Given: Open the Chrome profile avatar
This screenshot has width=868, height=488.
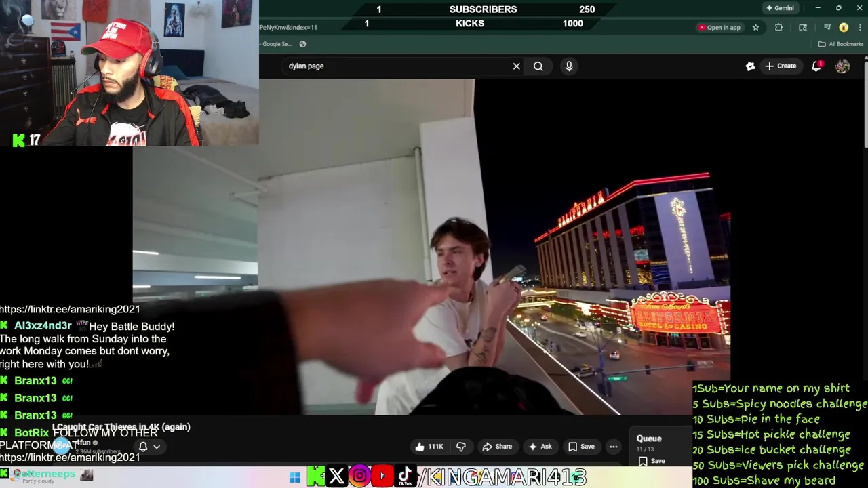Looking at the screenshot, I should (x=844, y=28).
